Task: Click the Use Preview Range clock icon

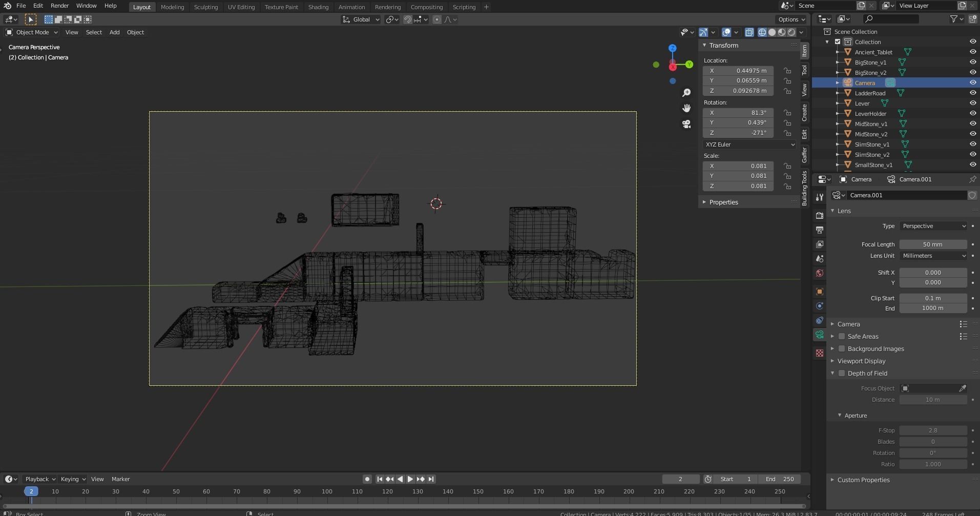Action: (x=708, y=479)
